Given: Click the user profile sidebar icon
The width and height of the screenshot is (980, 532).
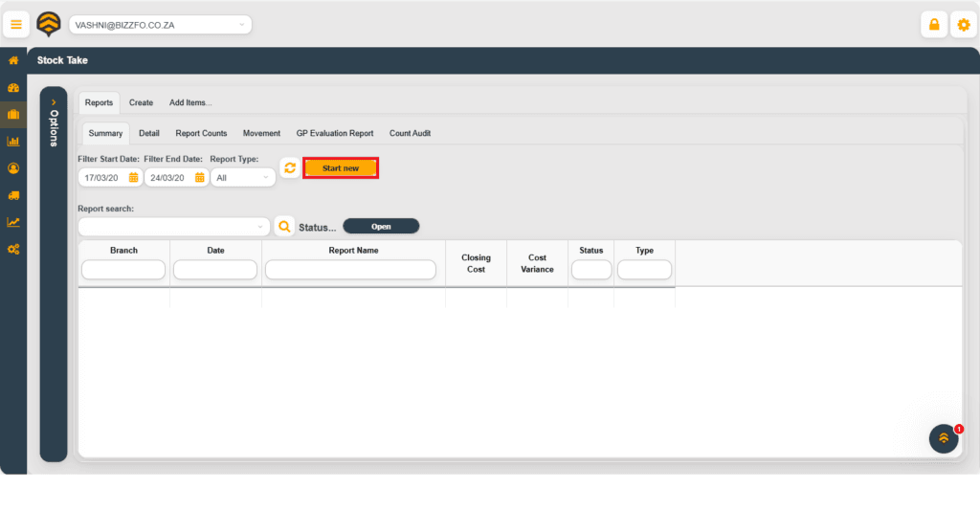Looking at the screenshot, I should [x=13, y=168].
